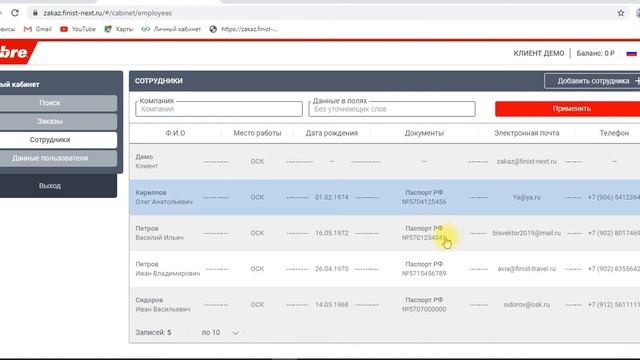Screen dimensions: 640x360
Task: Open the YouTube bookmark
Action: [78, 29]
